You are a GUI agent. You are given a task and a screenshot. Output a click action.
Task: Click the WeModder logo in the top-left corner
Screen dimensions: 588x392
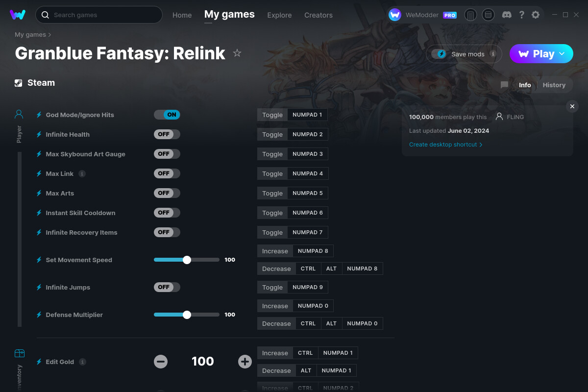pyautogui.click(x=18, y=14)
